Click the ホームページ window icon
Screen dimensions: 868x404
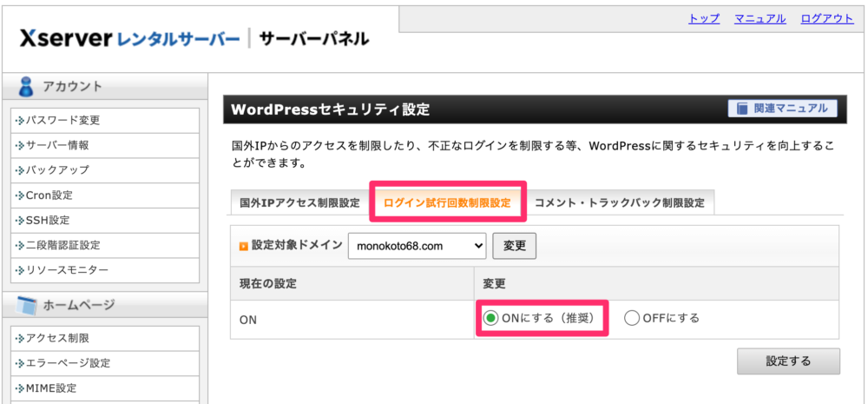27,305
